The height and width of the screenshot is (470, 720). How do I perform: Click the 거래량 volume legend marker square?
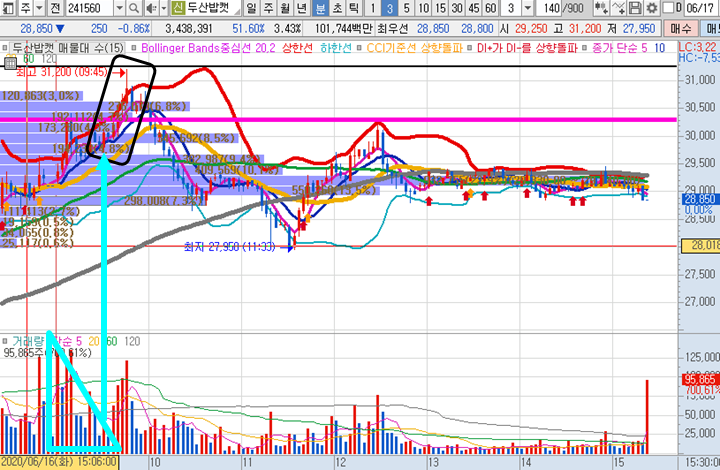(x=5, y=341)
